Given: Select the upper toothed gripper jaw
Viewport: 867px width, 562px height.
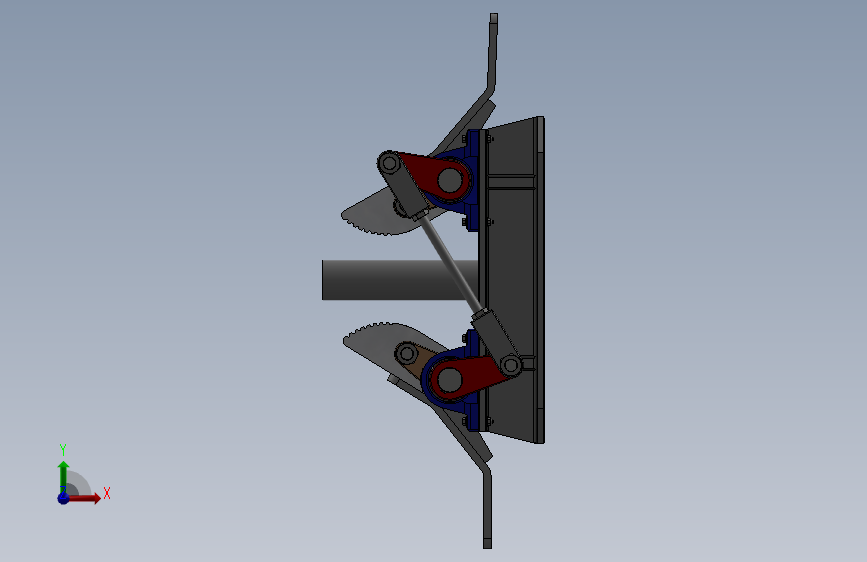Looking at the screenshot, I should coord(376,217).
